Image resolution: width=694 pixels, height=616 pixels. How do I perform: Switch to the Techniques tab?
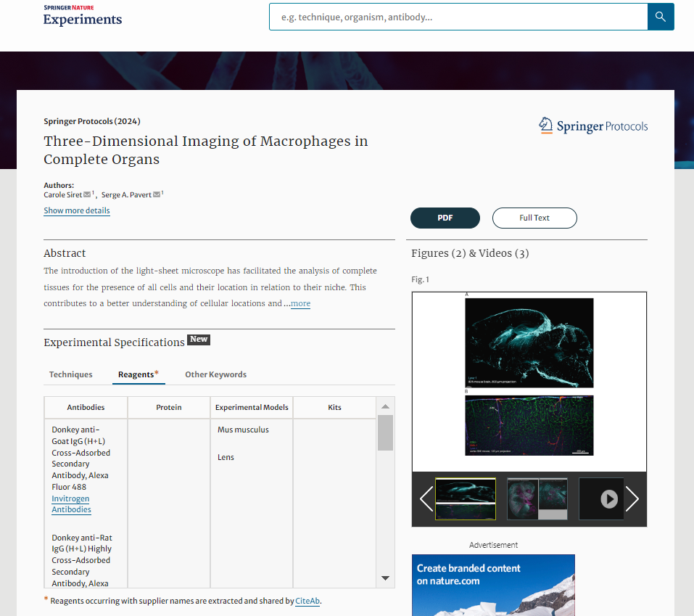pyautogui.click(x=71, y=374)
